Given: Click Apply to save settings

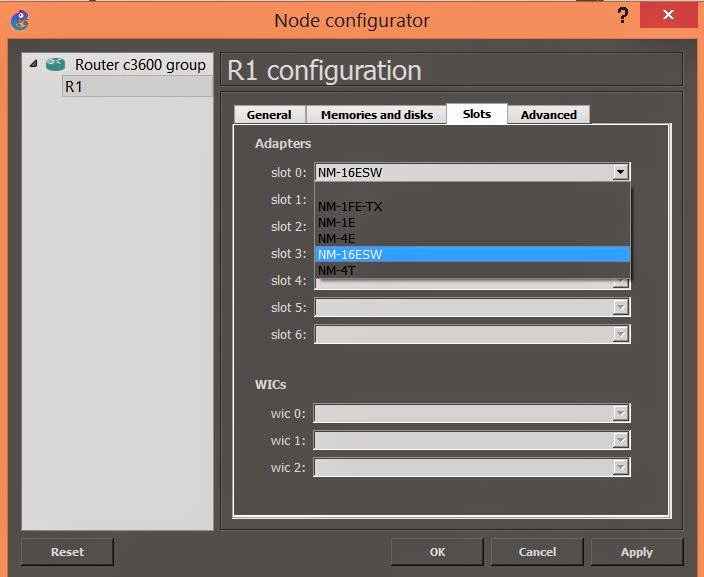Looking at the screenshot, I should (637, 552).
